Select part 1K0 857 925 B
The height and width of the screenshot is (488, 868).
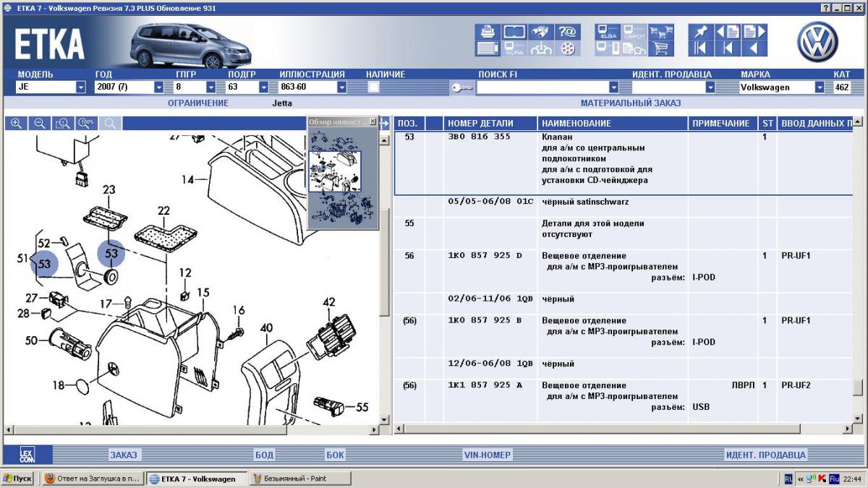[x=485, y=320]
